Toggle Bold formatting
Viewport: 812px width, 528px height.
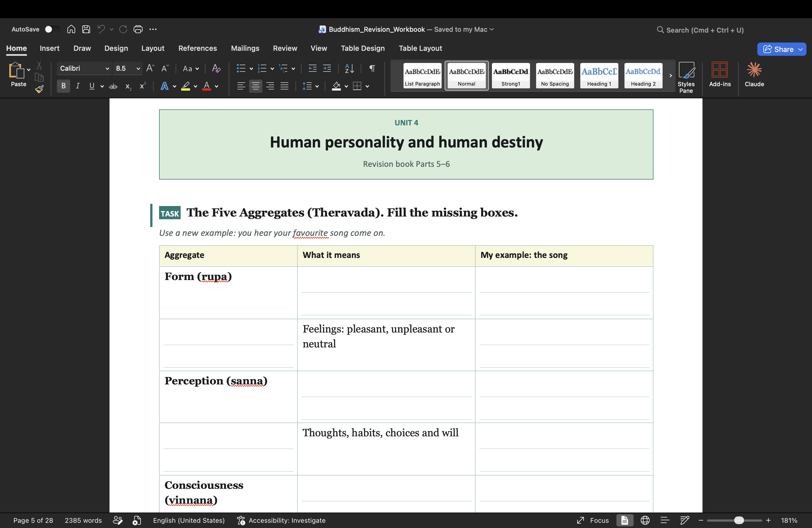[64, 86]
